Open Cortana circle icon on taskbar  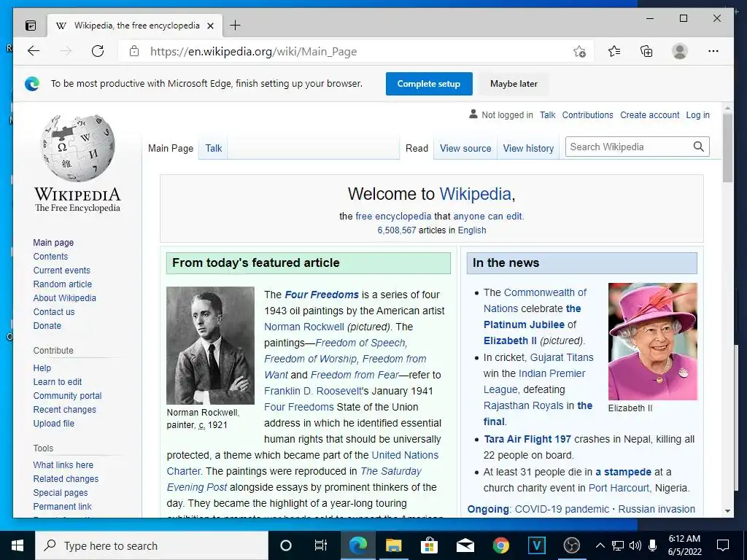[x=286, y=545]
